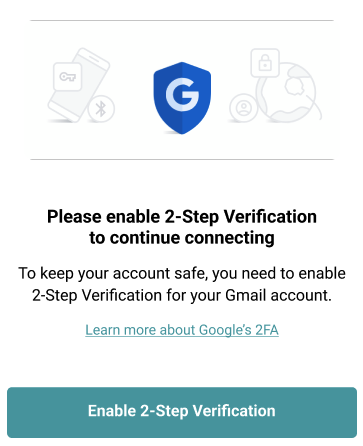
Task: Click the blue Google shield icon
Action: (182, 98)
